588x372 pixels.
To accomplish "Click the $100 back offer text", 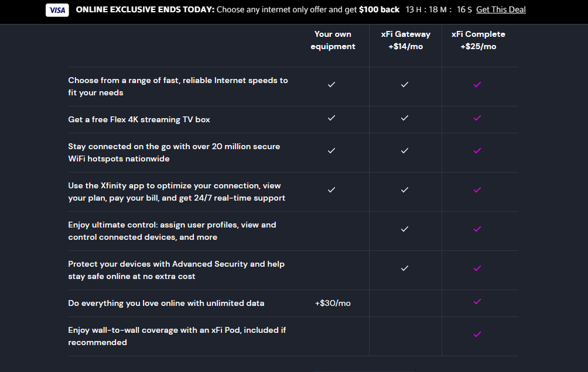I will click(x=379, y=10).
